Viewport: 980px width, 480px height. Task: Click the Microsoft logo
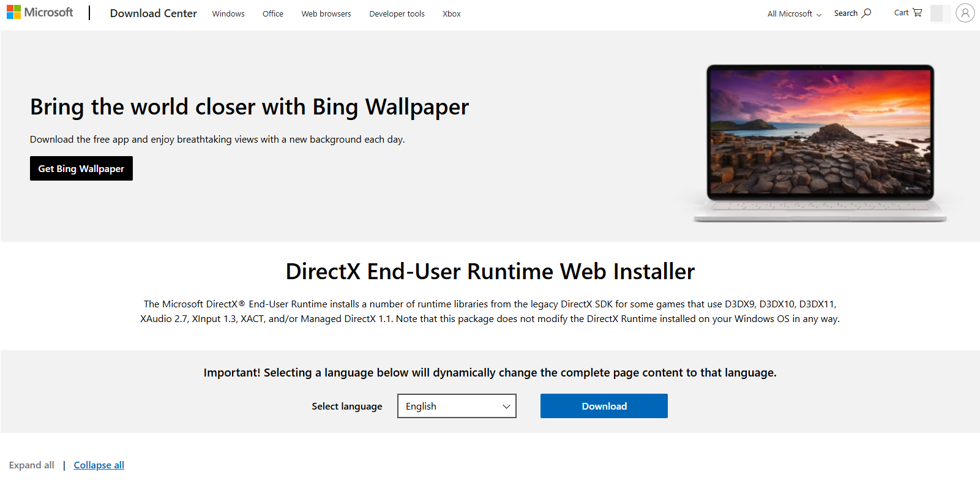[40, 12]
